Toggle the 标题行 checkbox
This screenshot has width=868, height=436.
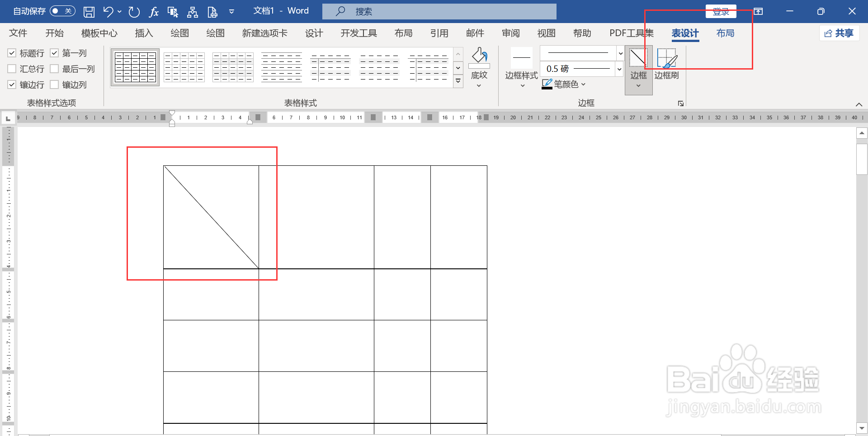12,53
